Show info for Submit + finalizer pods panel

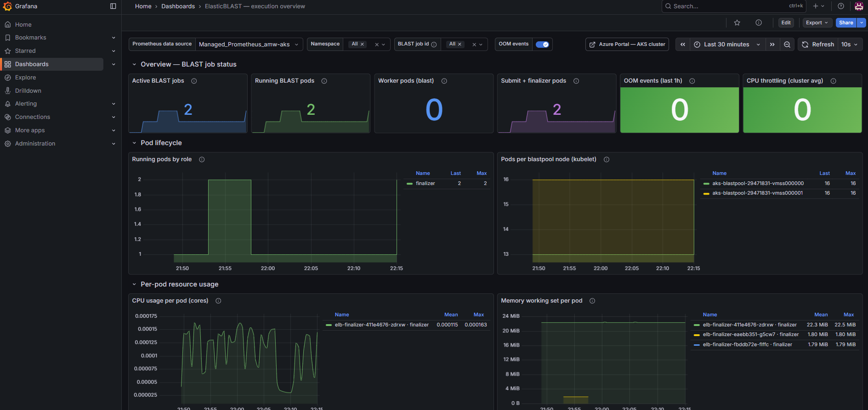tap(576, 81)
